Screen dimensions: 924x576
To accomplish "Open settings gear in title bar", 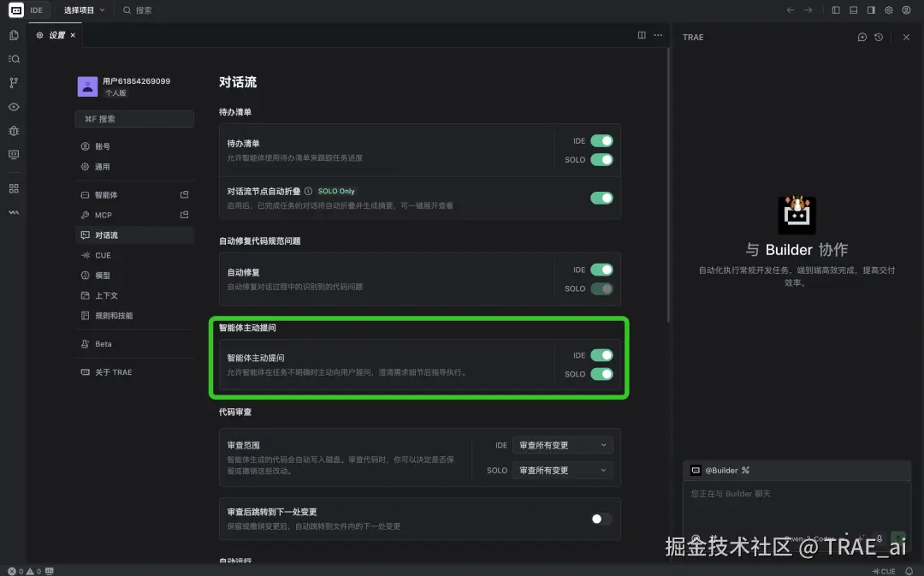I will pos(889,10).
